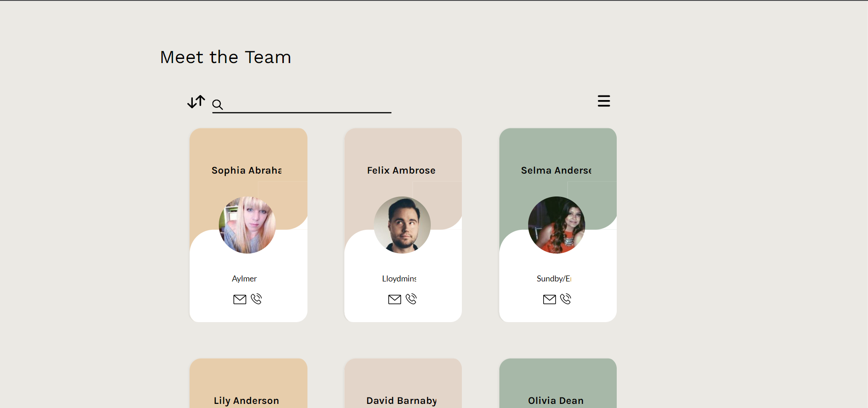
Task: Click the Meet the Team heading
Action: click(x=226, y=57)
